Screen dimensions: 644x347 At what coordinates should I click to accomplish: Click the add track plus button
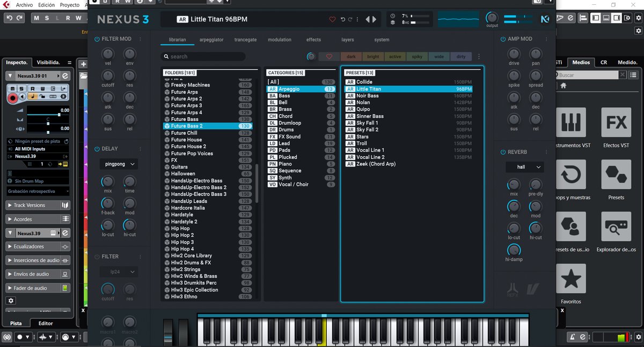coord(83,64)
